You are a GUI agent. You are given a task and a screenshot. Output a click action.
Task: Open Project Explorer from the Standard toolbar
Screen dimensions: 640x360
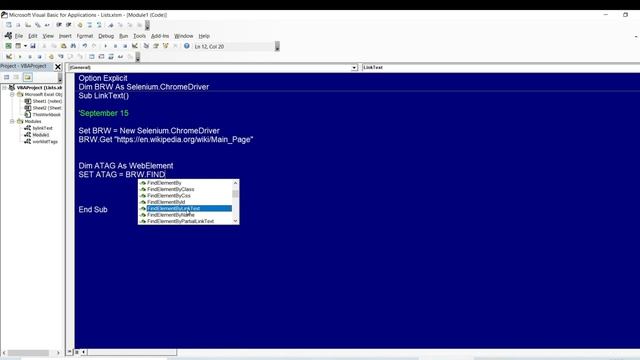[x=146, y=46]
